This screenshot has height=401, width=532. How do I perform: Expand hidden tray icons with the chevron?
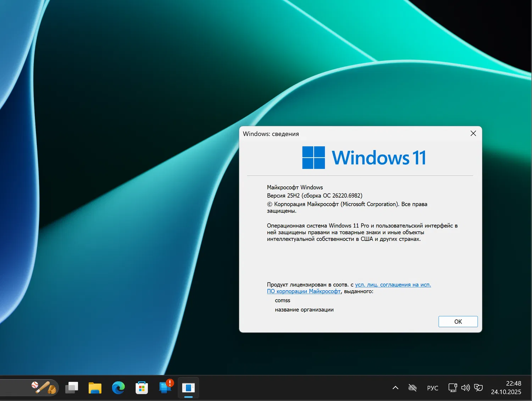[395, 388]
